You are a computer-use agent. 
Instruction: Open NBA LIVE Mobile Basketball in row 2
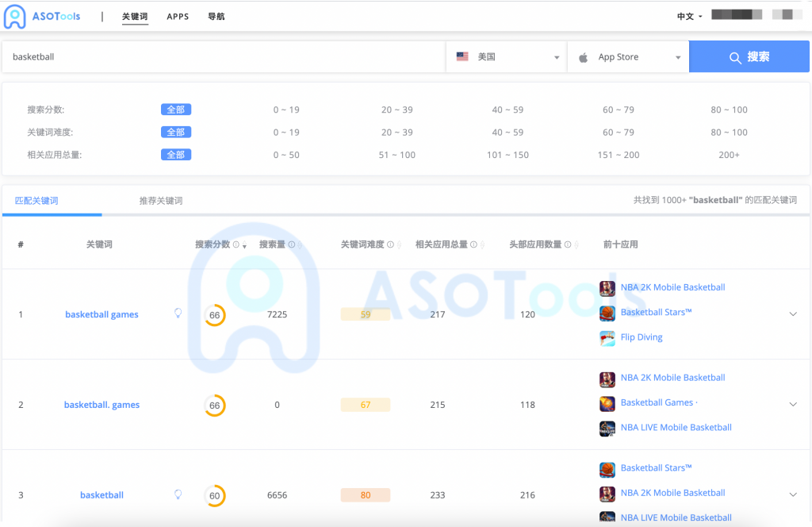pos(676,428)
